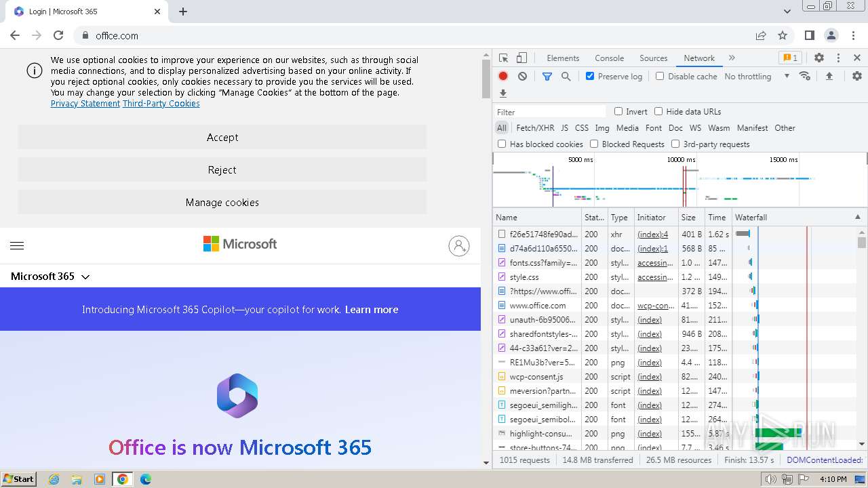The width and height of the screenshot is (868, 488).
Task: Filter by Fetch/XHR type
Action: (x=535, y=128)
